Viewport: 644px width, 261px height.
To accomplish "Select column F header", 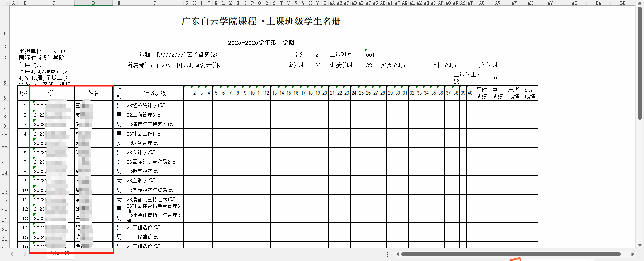I will pyautogui.click(x=154, y=3).
